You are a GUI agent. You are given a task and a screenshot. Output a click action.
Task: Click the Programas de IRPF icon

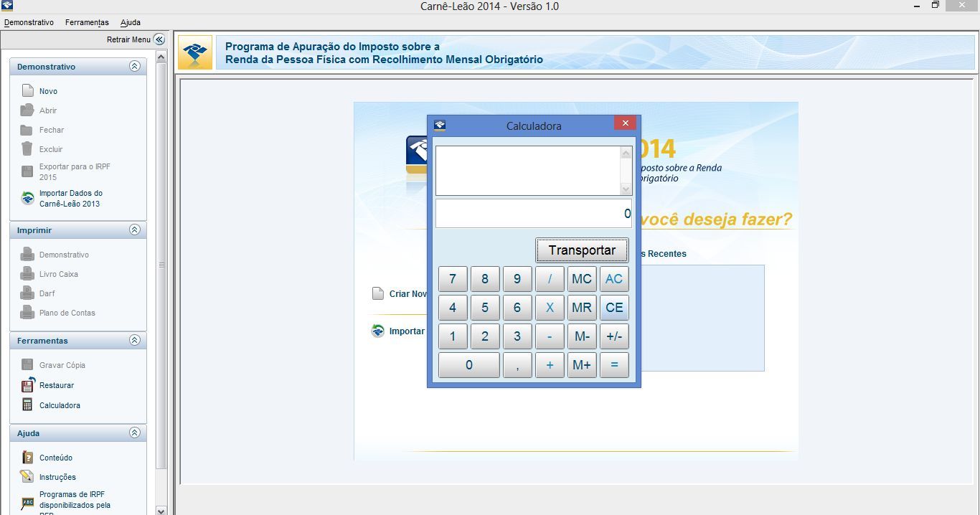tap(27, 502)
